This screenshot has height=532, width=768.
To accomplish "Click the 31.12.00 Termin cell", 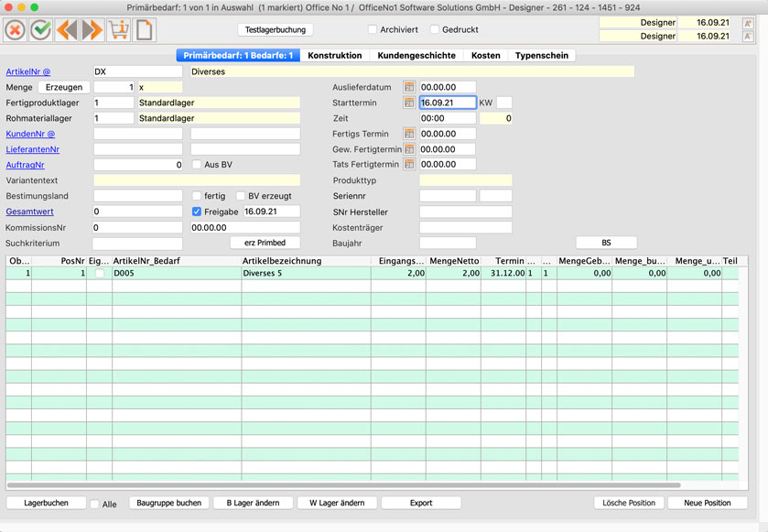I will pos(503,274).
